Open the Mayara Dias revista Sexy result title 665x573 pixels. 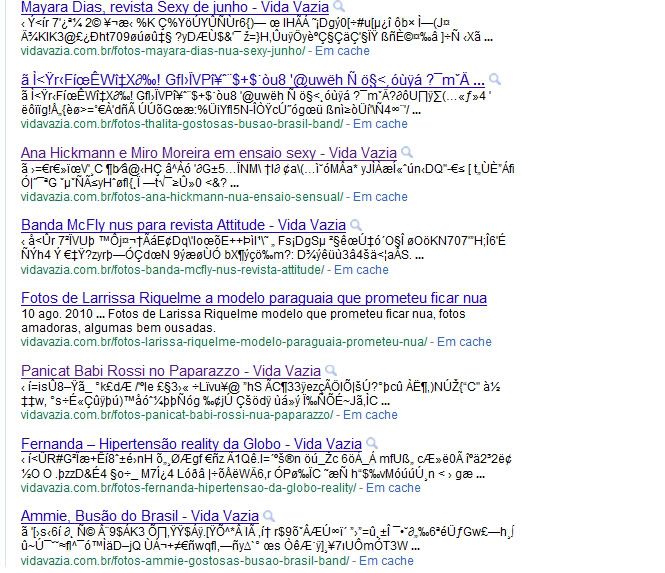175,7
